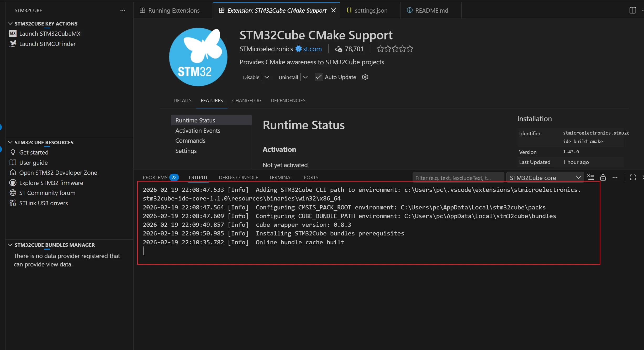This screenshot has height=350, width=644.
Task: Click the STM32CubeMX MX icon
Action: point(13,34)
